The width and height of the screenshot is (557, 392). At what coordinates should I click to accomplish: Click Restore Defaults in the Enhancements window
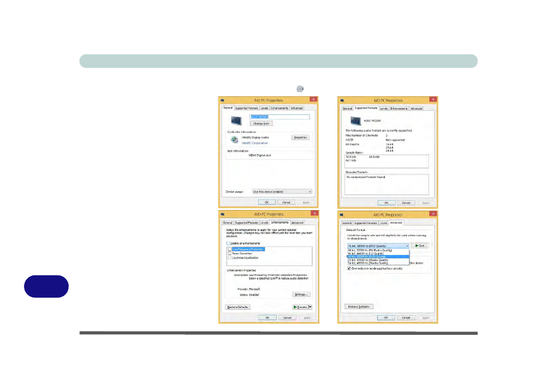[x=238, y=307]
